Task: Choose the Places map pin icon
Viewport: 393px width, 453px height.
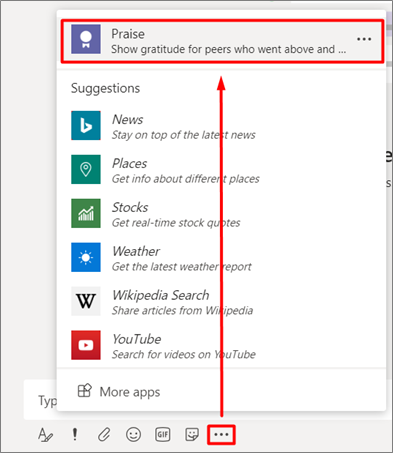Action: point(86,169)
